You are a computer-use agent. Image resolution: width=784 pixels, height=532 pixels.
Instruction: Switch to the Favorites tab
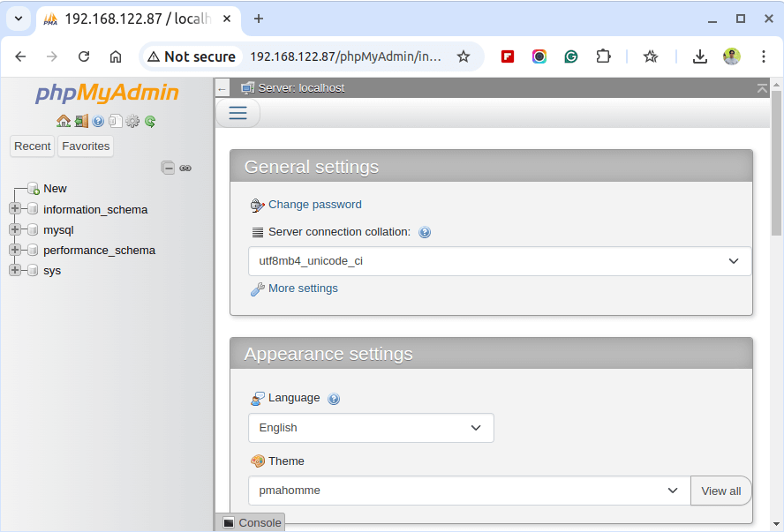pyautogui.click(x=86, y=146)
